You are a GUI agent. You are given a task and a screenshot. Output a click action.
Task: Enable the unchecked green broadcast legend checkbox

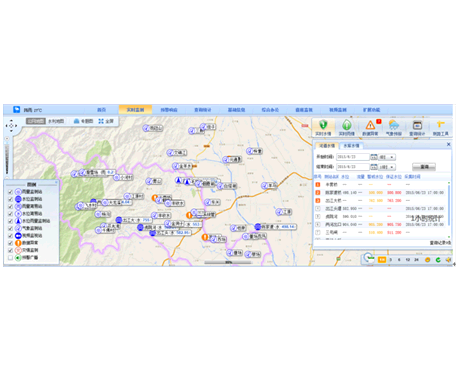10,258
